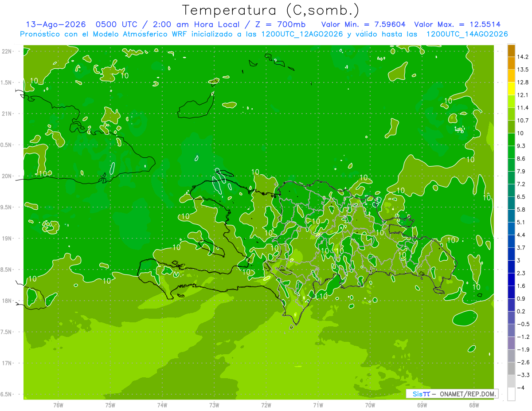Click the "1.6" value on the color scale
This screenshot has width=532, height=411.
click(521, 286)
